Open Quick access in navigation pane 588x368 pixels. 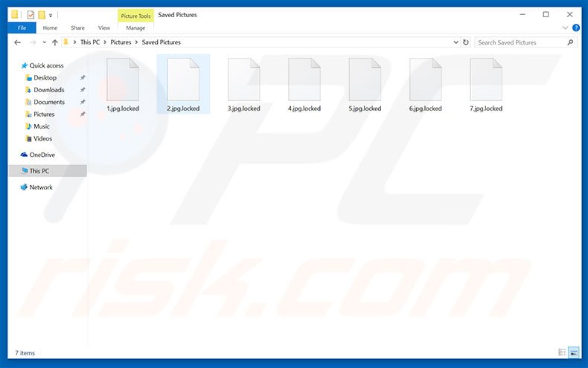tap(46, 65)
